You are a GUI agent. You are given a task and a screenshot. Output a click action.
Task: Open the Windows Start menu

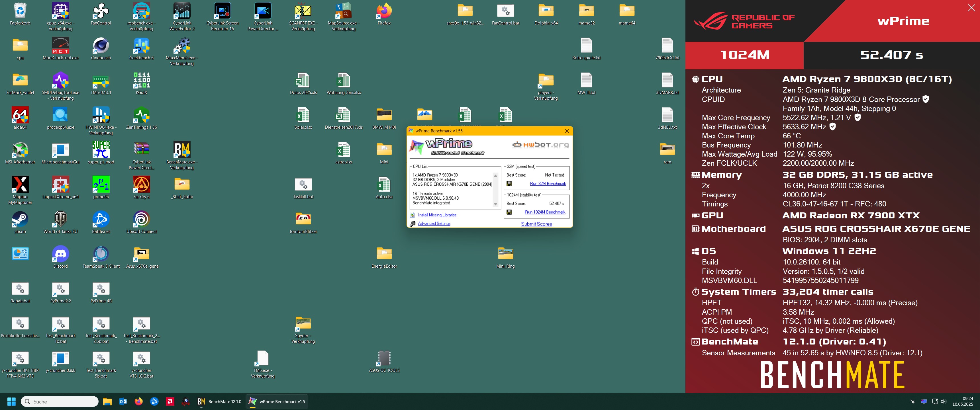click(11, 402)
